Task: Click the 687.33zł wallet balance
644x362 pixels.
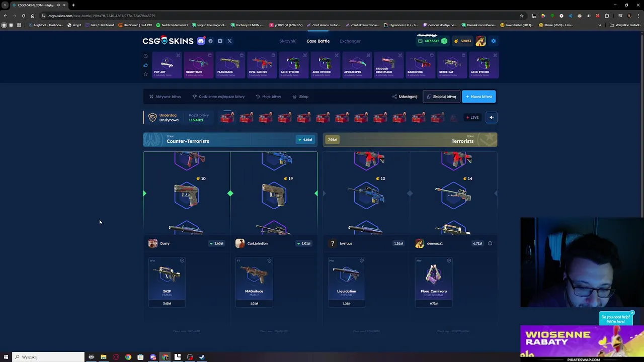Action: pyautogui.click(x=429, y=41)
